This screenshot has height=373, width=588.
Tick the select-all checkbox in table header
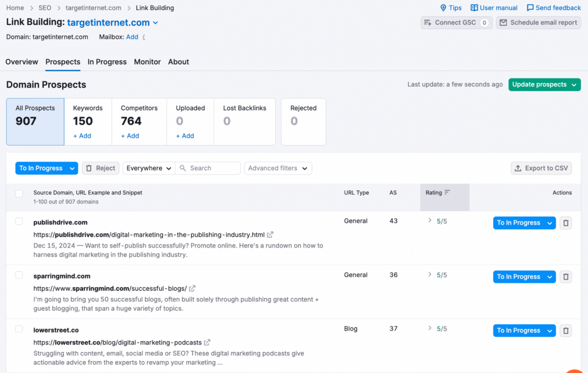[19, 194]
